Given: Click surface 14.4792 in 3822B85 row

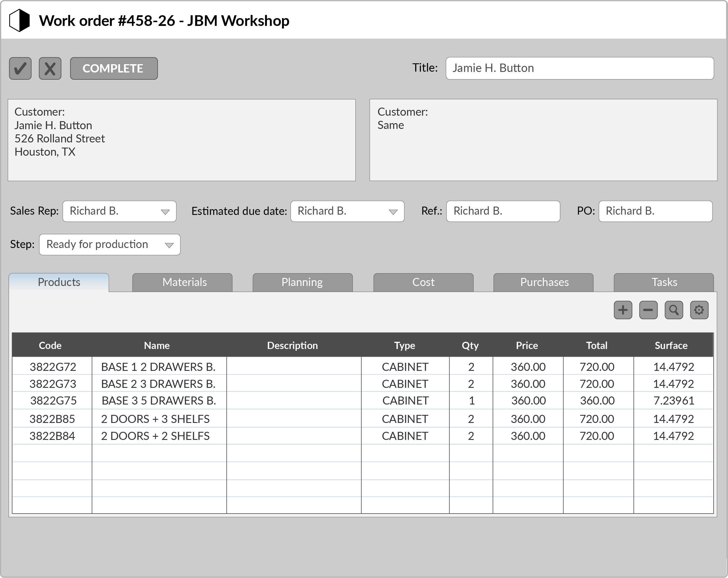Looking at the screenshot, I should 673,419.
